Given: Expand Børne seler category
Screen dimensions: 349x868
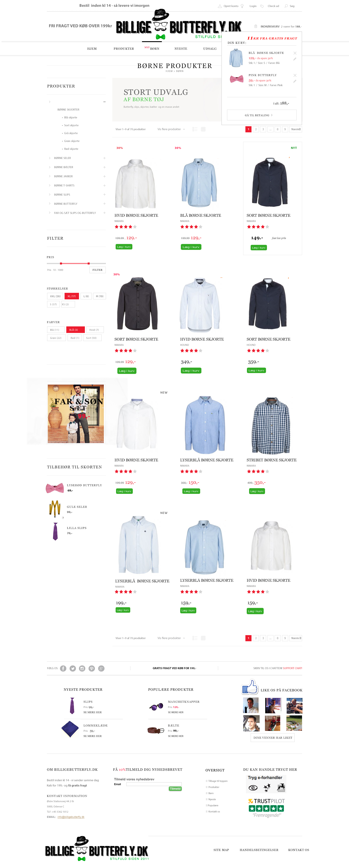Looking at the screenshot, I should click(104, 158).
